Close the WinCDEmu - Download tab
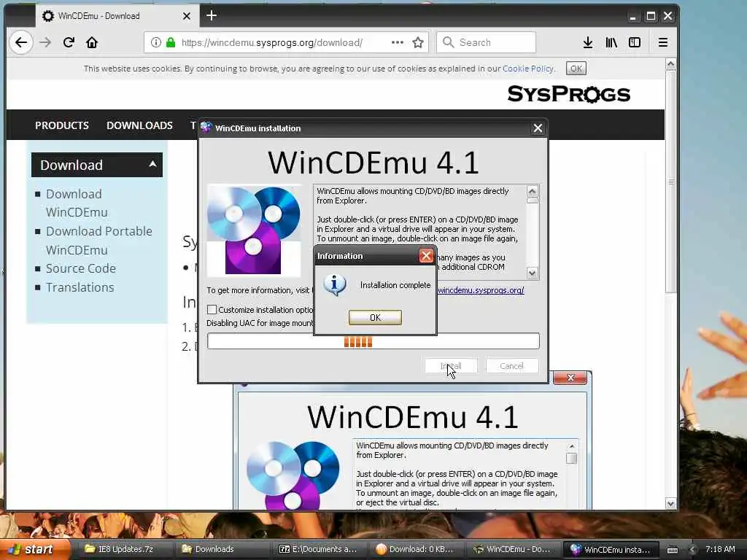 click(x=187, y=16)
